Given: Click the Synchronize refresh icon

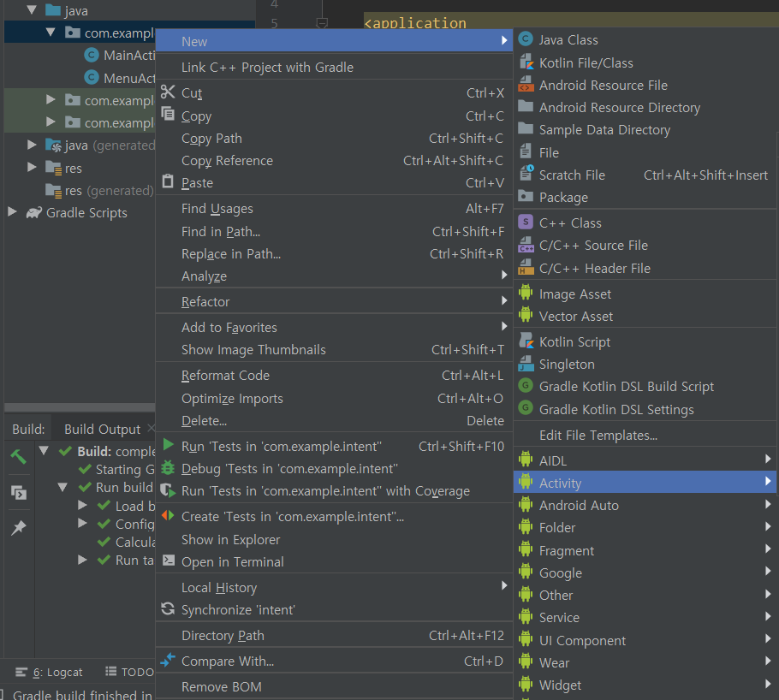Looking at the screenshot, I should pos(168,608).
